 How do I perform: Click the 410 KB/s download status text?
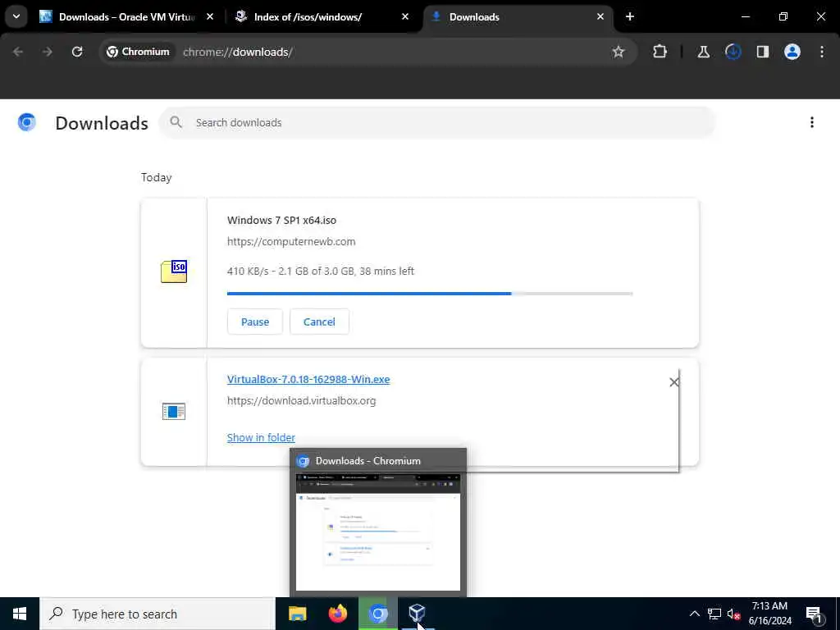321,271
